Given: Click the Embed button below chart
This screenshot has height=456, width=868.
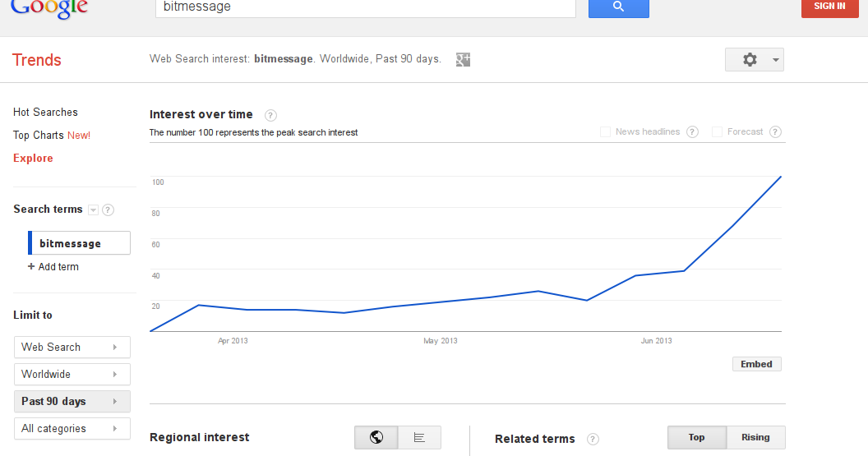Looking at the screenshot, I should point(756,364).
